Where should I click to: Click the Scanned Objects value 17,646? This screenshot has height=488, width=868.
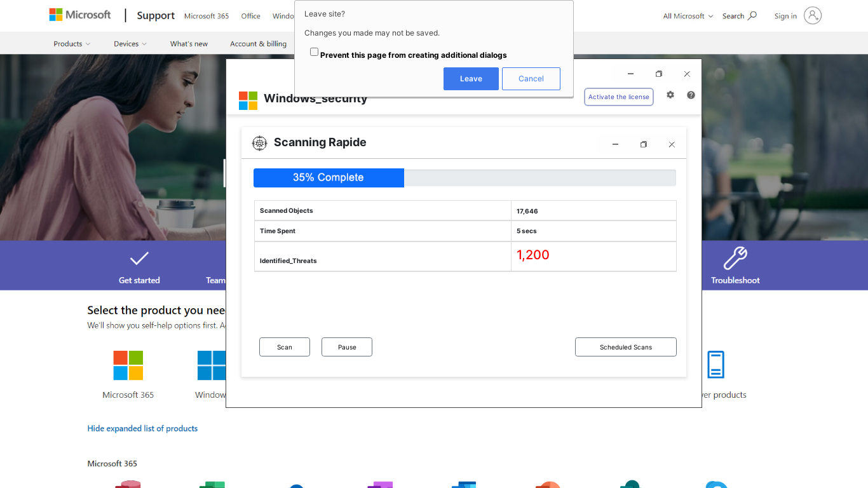coord(527,211)
